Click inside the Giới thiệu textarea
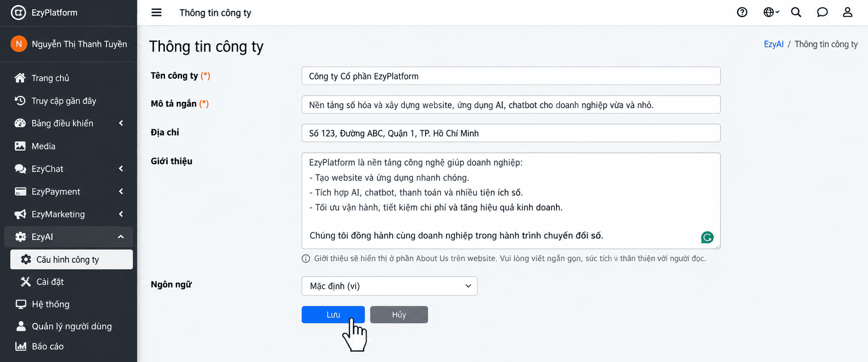The image size is (868, 362). [511, 201]
